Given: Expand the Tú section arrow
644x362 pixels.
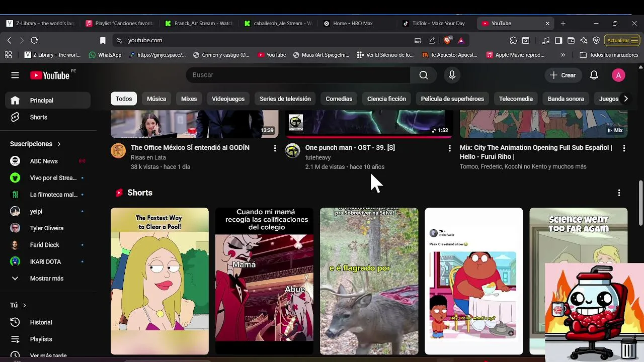Looking at the screenshot, I should [24, 305].
